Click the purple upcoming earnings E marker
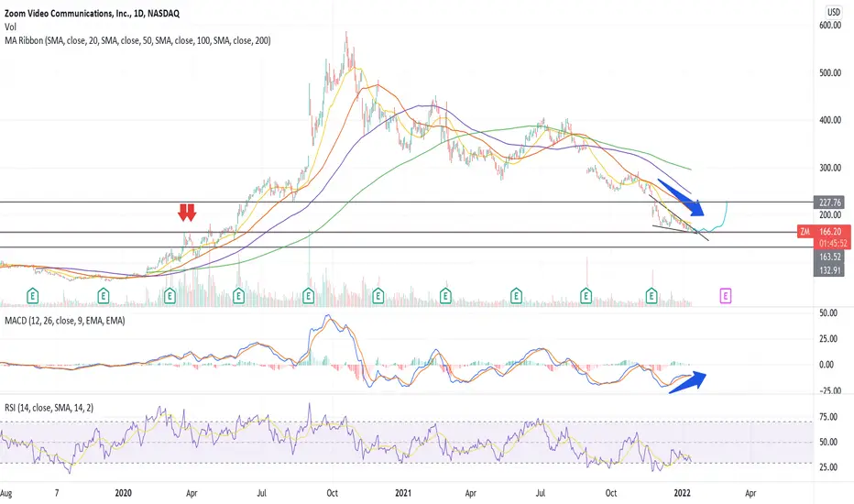Screen dimensions: 854x504 pos(726,296)
